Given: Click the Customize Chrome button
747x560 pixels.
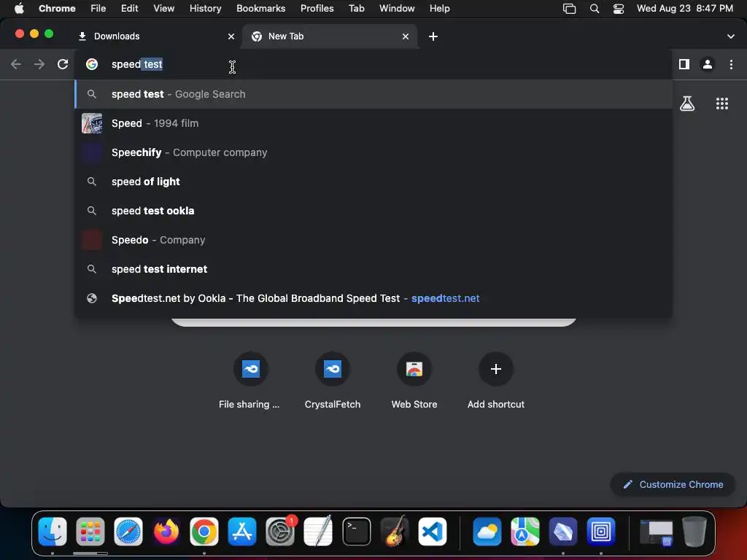Looking at the screenshot, I should tap(673, 484).
